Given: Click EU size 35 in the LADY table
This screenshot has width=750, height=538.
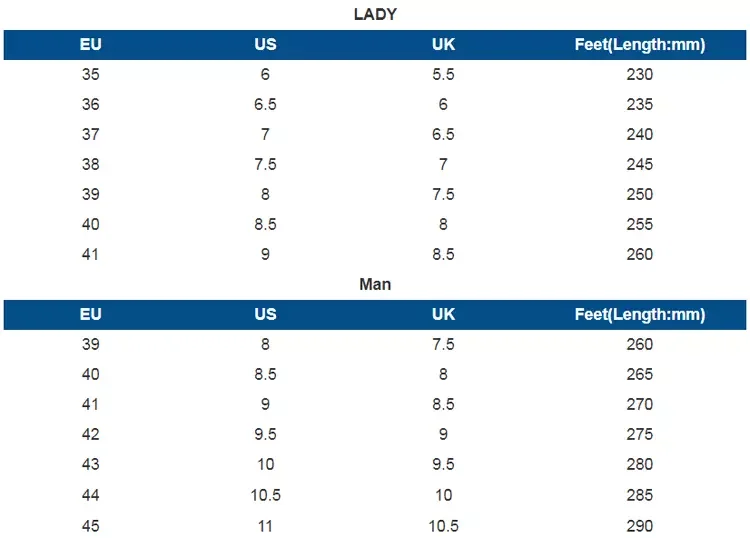Looking at the screenshot, I should coord(90,74).
